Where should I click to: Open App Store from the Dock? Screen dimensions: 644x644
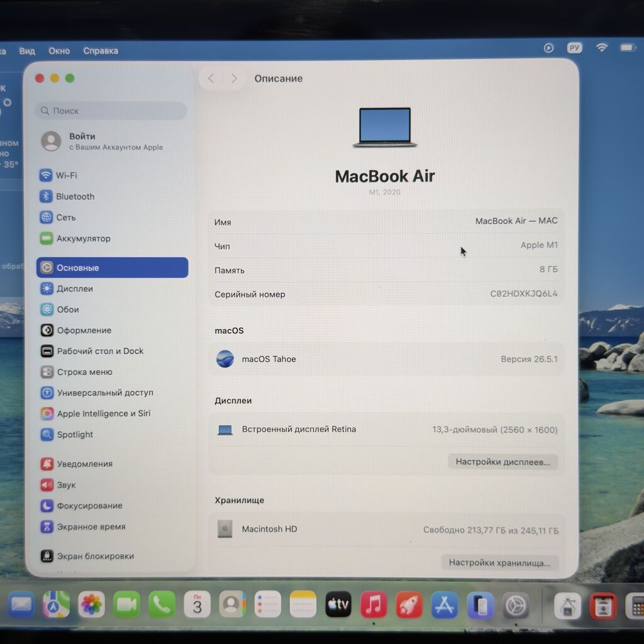point(445,605)
